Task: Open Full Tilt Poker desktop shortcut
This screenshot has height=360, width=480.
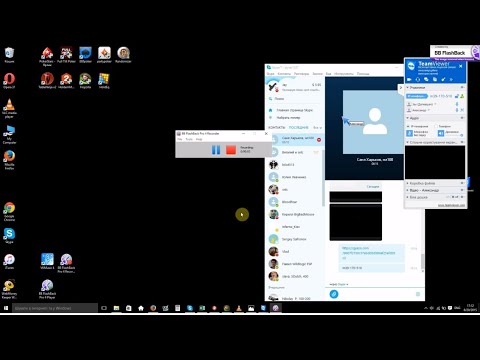Action: (x=66, y=55)
